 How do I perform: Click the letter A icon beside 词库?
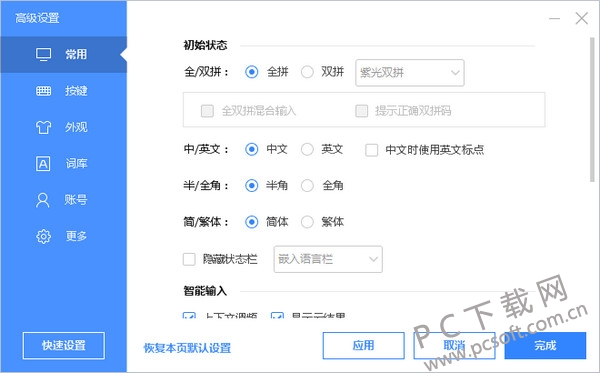coord(43,164)
